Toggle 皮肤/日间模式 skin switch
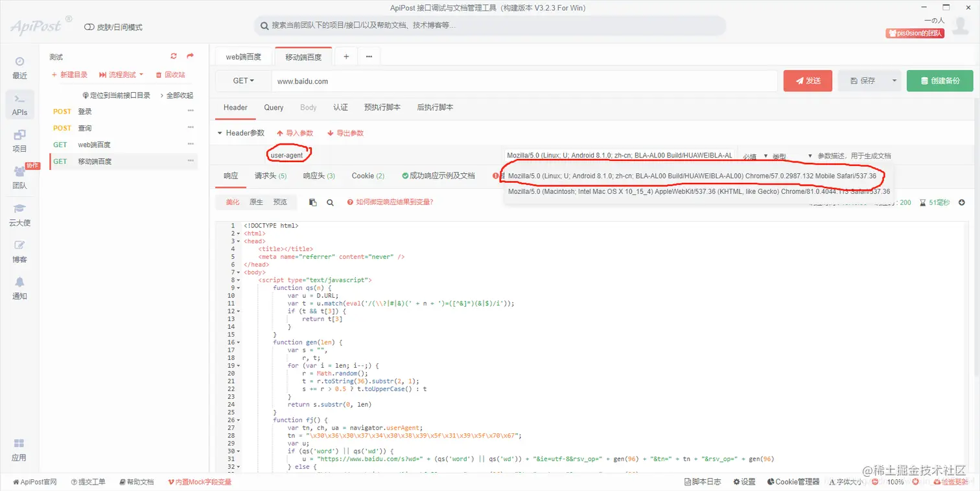This screenshot has height=491, width=980. coord(113,27)
